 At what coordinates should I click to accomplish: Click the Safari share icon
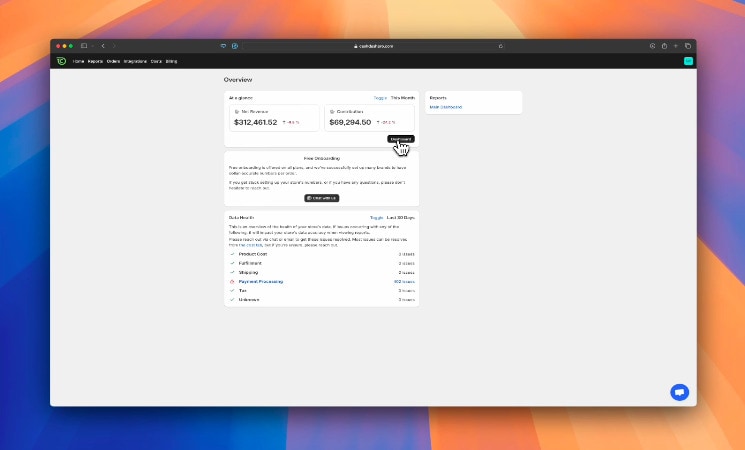tap(663, 46)
